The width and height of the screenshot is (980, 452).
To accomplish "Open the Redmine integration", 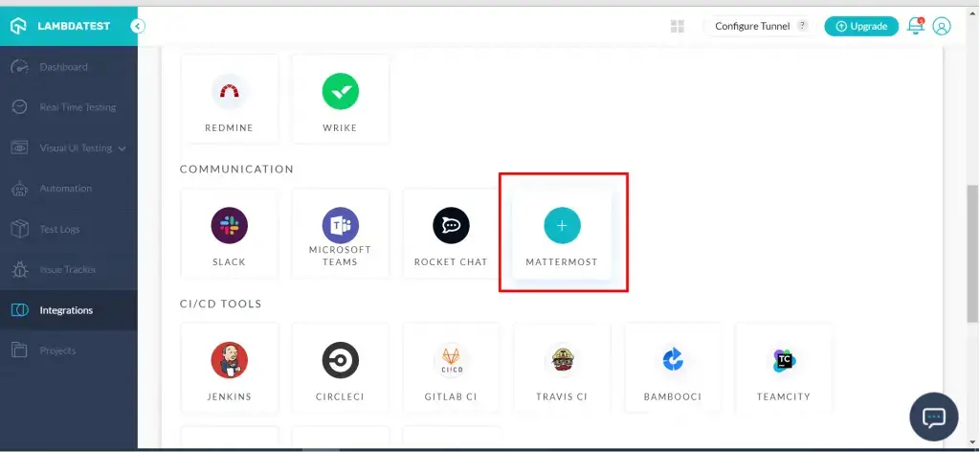I will tap(229, 92).
